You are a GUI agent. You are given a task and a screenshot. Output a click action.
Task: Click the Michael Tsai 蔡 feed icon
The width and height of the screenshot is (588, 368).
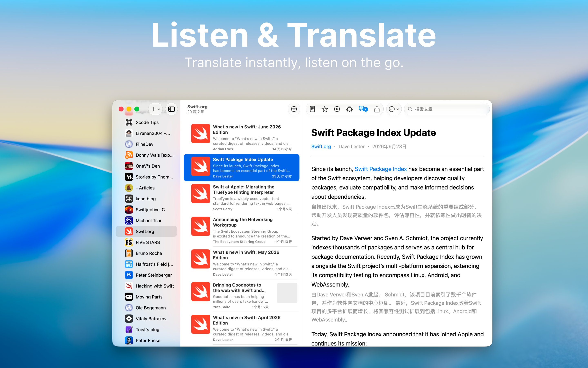pyautogui.click(x=129, y=221)
